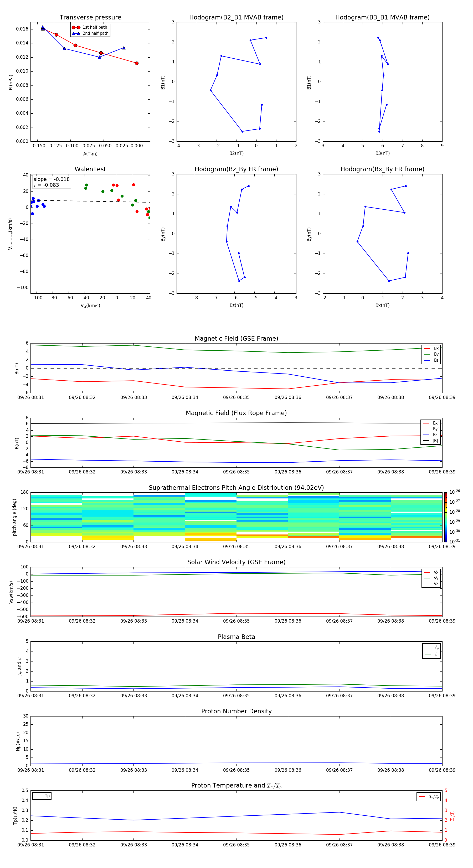The height and width of the screenshot is (868, 473).
Task: Click the pitch angle colorbar scale
Action: click(446, 517)
